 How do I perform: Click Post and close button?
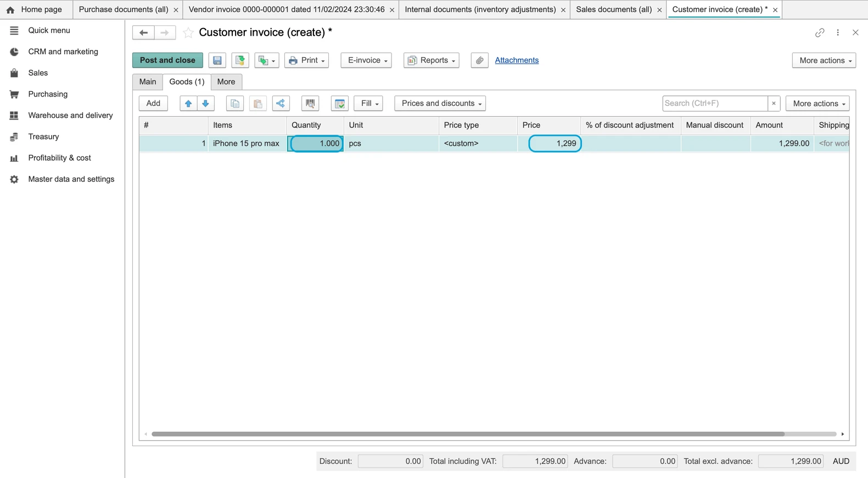(x=167, y=60)
